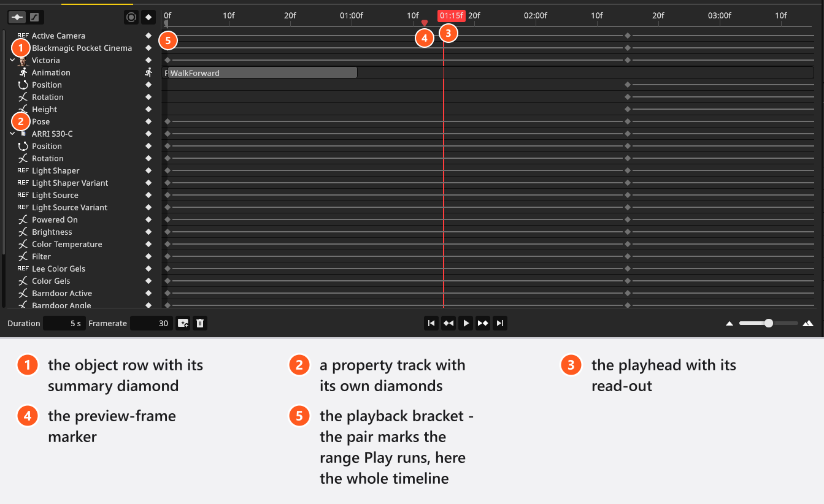Click the small mountain zoom-out icon
This screenshot has width=824, height=504.
point(730,323)
